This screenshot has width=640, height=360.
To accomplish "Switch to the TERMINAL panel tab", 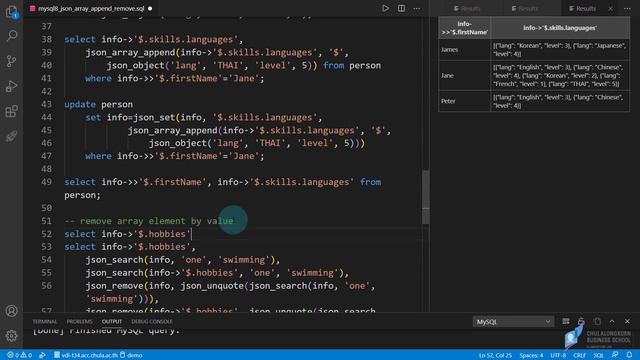I will pyautogui.click(x=45, y=322).
